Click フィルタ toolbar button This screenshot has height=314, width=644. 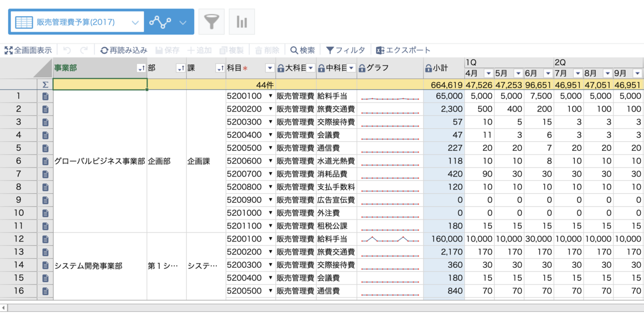coord(346,50)
